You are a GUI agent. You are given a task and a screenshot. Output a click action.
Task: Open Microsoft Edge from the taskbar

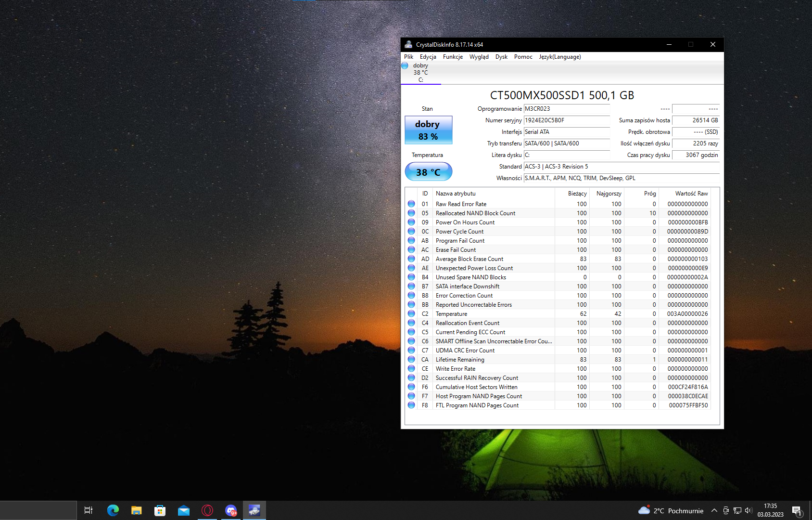(113, 510)
